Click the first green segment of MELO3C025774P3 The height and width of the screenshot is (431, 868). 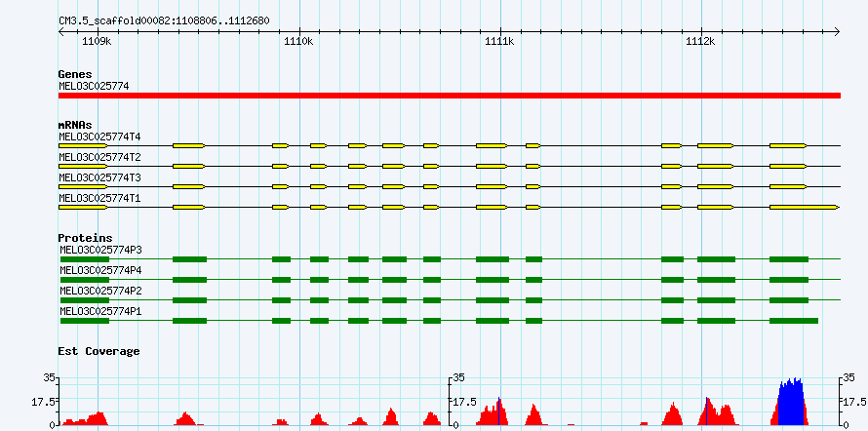coord(85,259)
